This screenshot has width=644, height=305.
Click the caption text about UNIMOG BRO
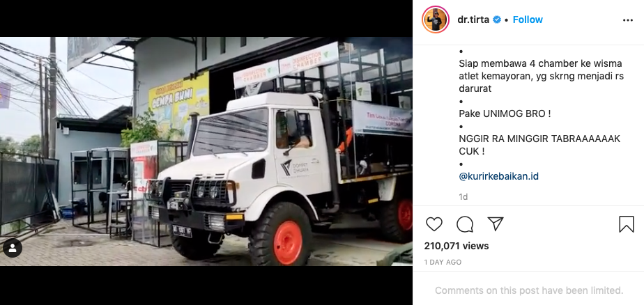click(x=505, y=114)
